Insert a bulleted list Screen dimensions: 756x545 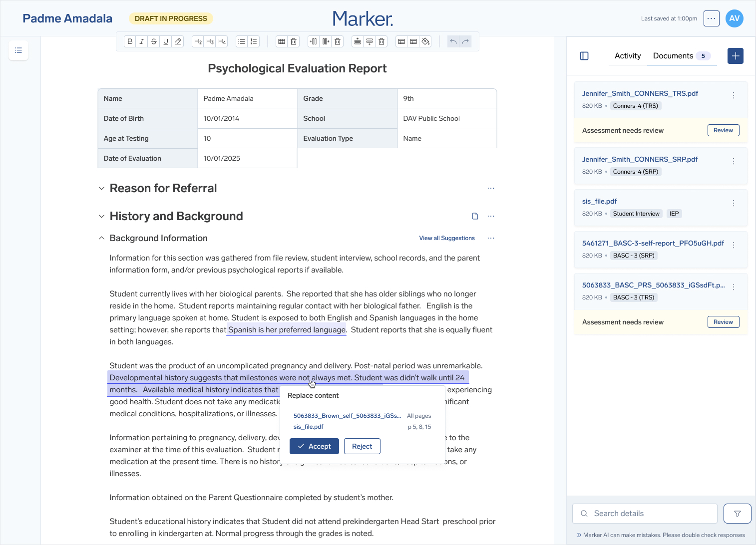242,41
